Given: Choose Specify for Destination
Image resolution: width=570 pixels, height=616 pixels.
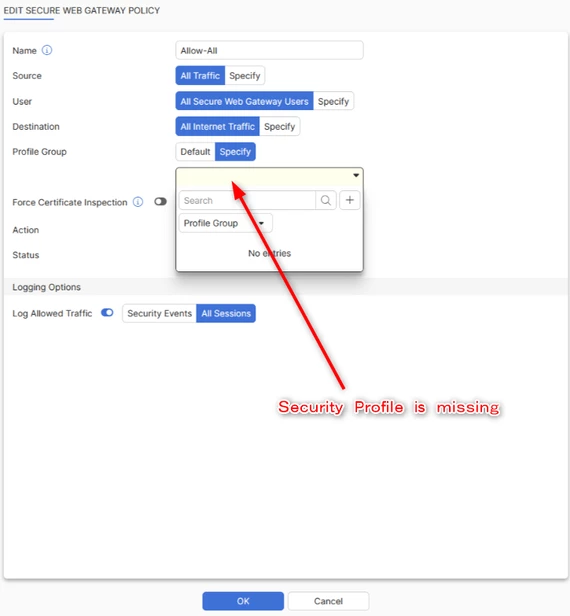Looking at the screenshot, I should pyautogui.click(x=280, y=126).
